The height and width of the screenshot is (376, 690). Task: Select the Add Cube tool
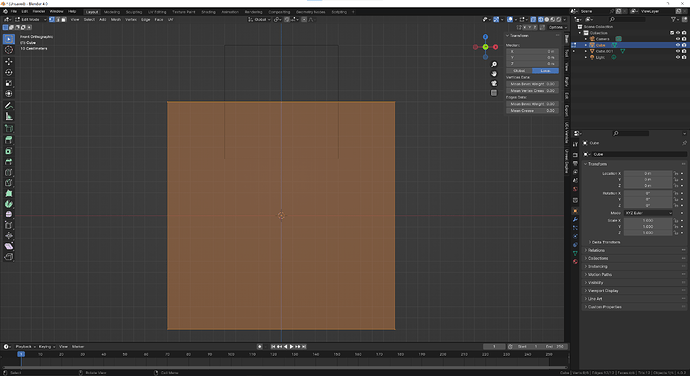point(8,129)
